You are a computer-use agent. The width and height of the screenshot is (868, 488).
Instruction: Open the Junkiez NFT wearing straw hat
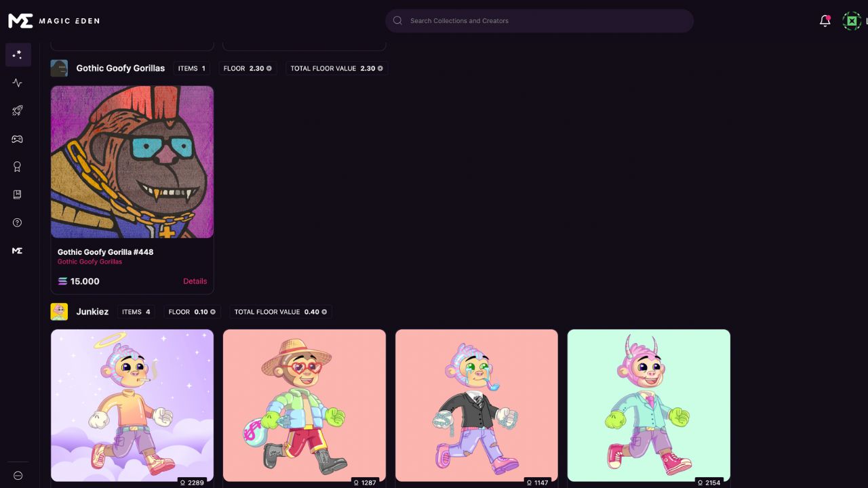tap(304, 405)
